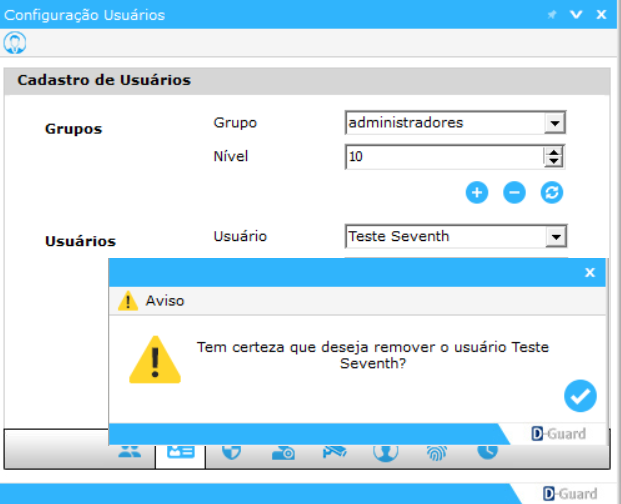Open the camera tab in the bottom bar
Image resolution: width=621 pixels, height=504 pixels.
pos(282,452)
